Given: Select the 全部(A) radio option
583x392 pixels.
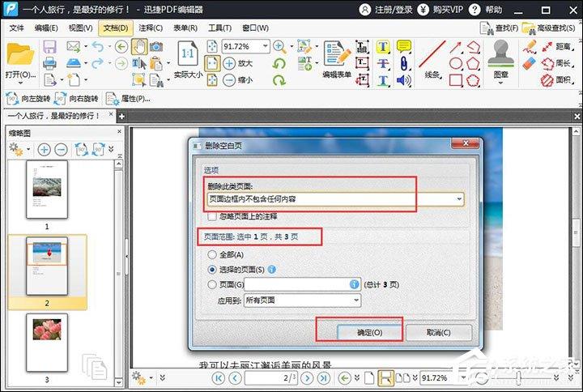Looking at the screenshot, I should point(212,255).
